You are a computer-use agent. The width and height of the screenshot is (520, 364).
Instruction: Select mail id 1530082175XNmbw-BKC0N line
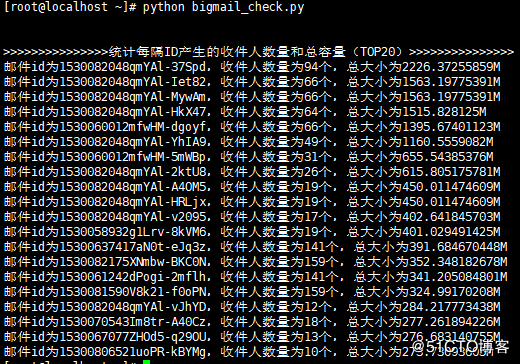point(255,262)
